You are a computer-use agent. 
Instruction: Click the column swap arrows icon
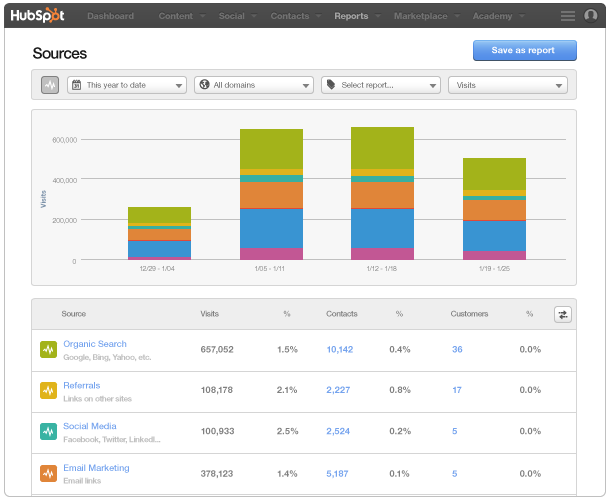[x=563, y=314]
